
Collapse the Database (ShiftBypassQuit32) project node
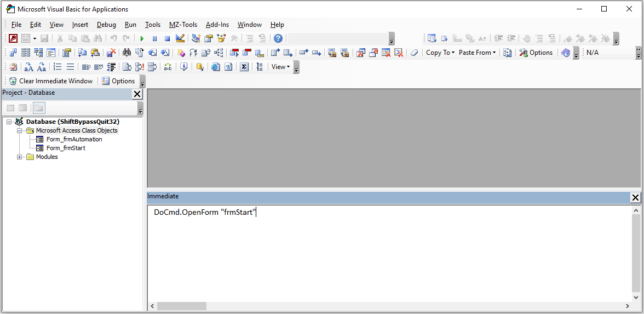(9, 122)
